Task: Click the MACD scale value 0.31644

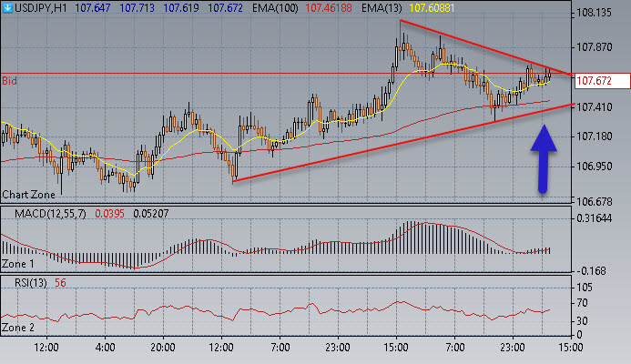Action: (x=594, y=218)
